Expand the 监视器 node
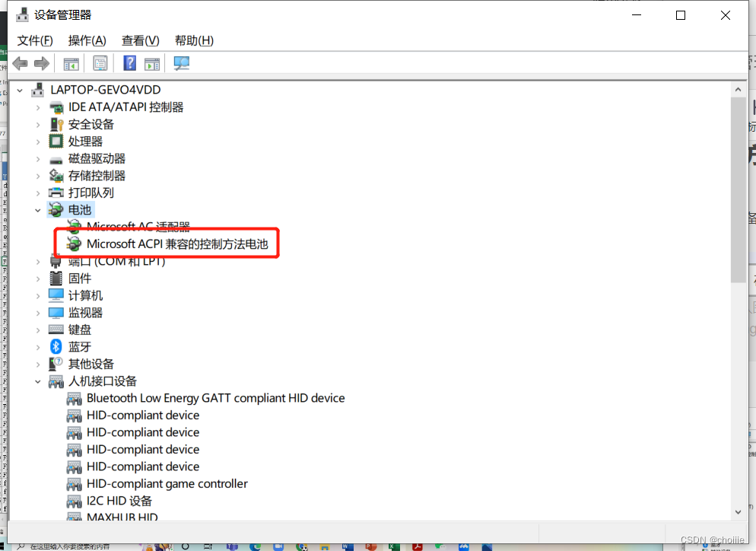Screen dimensions: 756x551 pyautogui.click(x=38, y=313)
